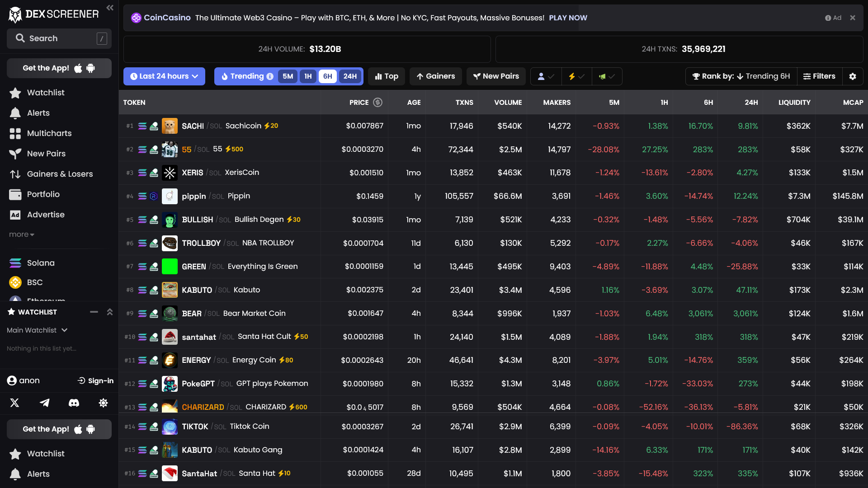Open Main Watchlist dropdown
Viewport: 868px width, 488px height.
37,330
